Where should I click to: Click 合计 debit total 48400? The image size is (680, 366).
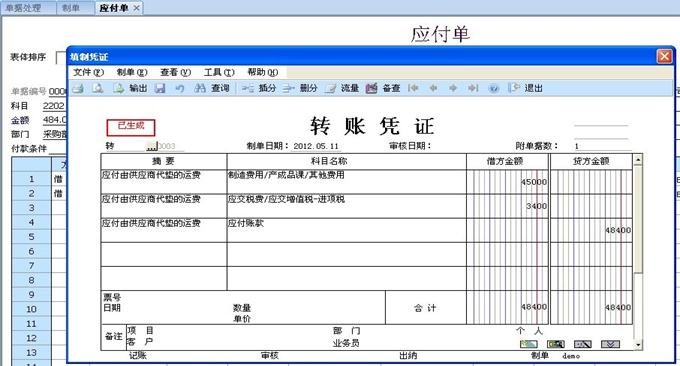point(507,307)
